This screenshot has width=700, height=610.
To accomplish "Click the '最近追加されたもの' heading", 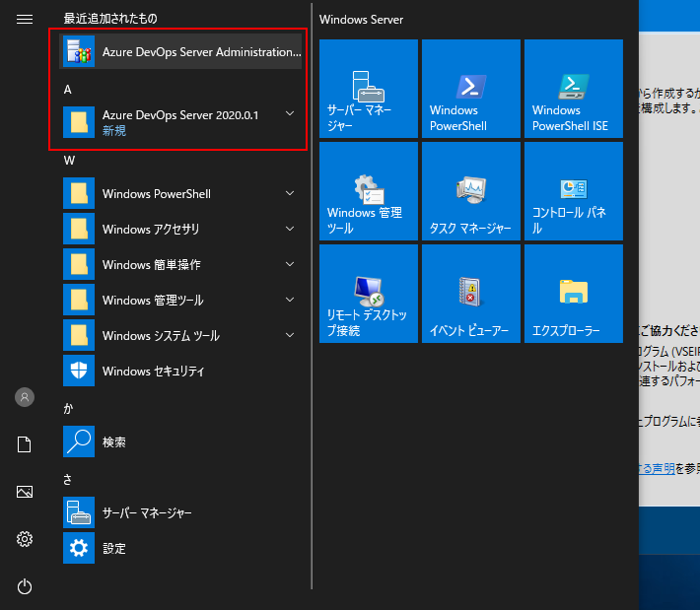I will 110,19.
